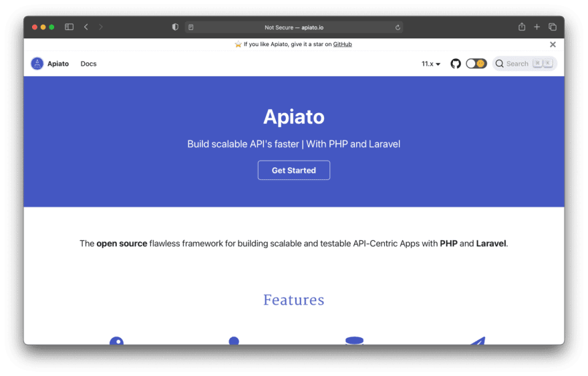The width and height of the screenshot is (588, 376).
Task: Open a new tab with plus icon
Action: click(537, 27)
